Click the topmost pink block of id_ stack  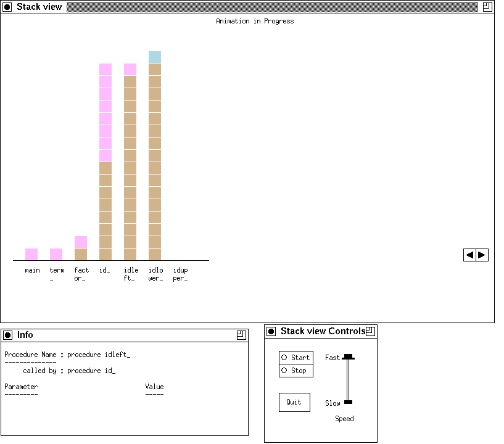click(x=105, y=70)
